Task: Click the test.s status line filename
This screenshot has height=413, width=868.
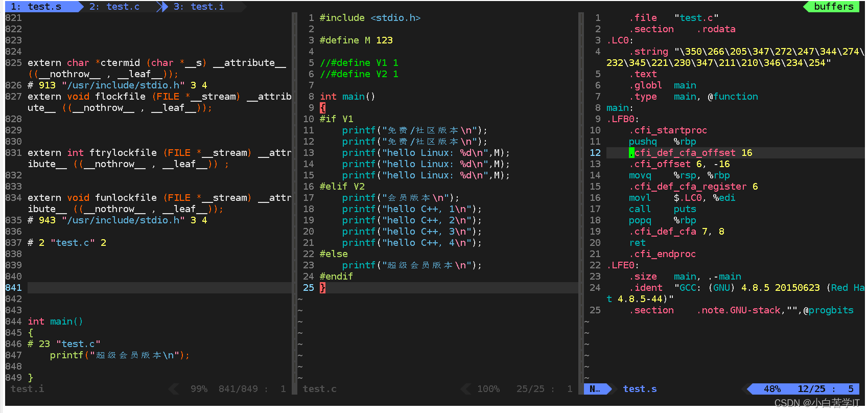Action: (x=640, y=389)
